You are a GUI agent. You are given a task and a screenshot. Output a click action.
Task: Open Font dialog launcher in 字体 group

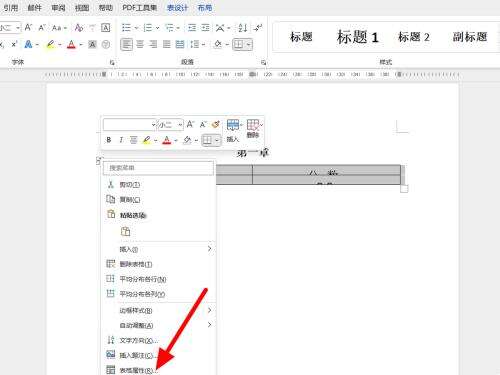coord(112,62)
